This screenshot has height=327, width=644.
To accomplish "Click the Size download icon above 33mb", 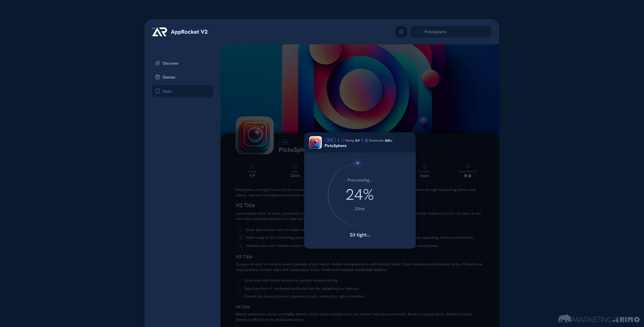I will click(295, 166).
